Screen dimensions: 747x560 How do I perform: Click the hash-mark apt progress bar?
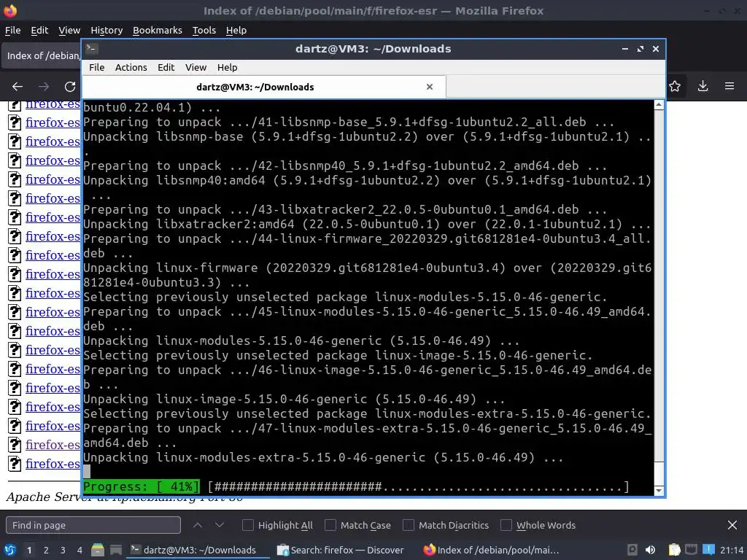(x=418, y=486)
